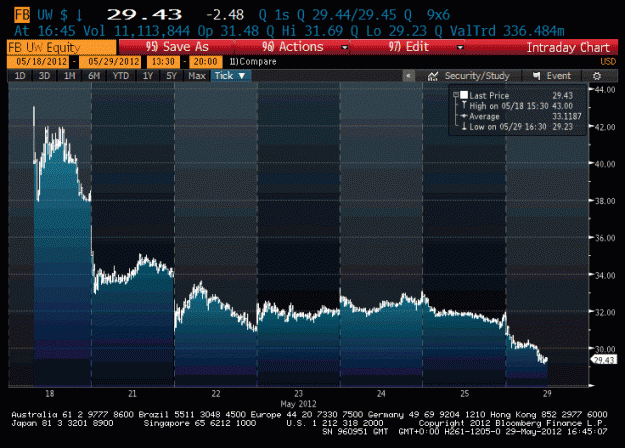Click Low on 05/29 16:30 legend row
The image size is (625, 448).
coord(517,127)
